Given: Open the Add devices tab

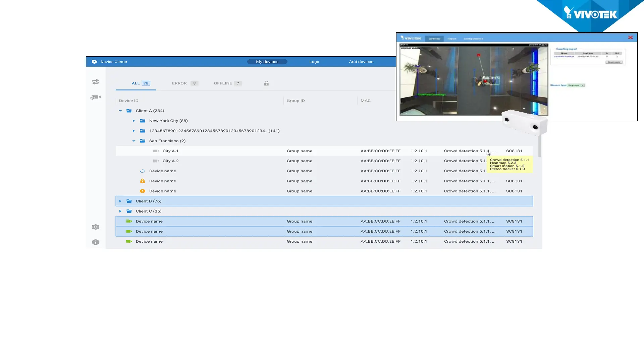Looking at the screenshot, I should click(361, 62).
